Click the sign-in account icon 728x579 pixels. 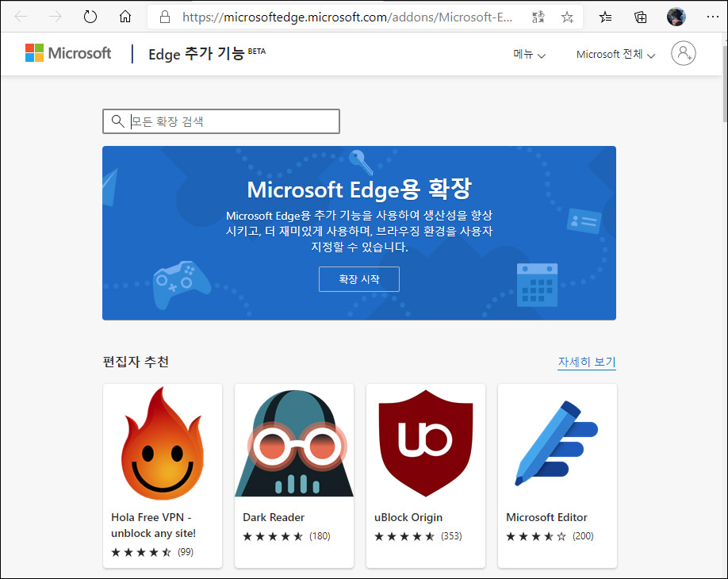tap(683, 53)
